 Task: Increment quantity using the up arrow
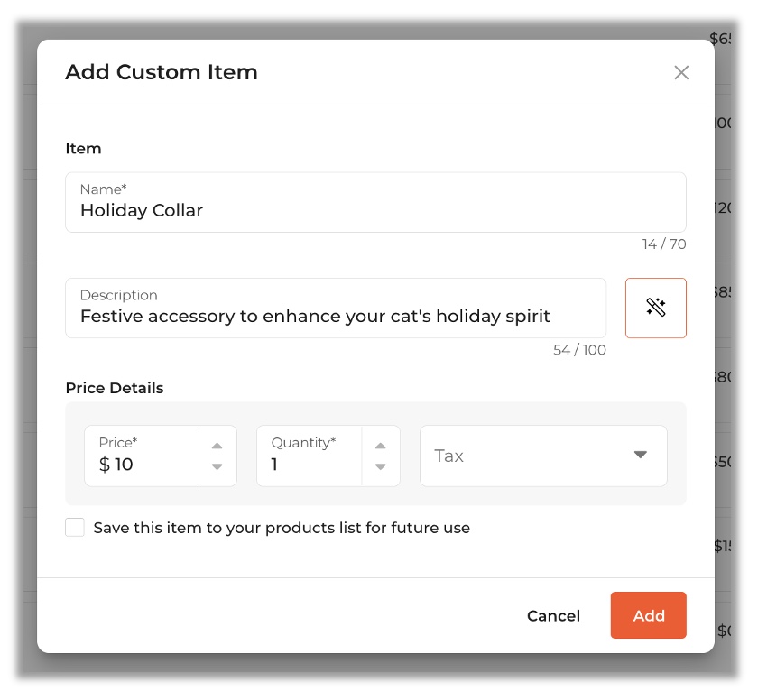pyautogui.click(x=381, y=446)
